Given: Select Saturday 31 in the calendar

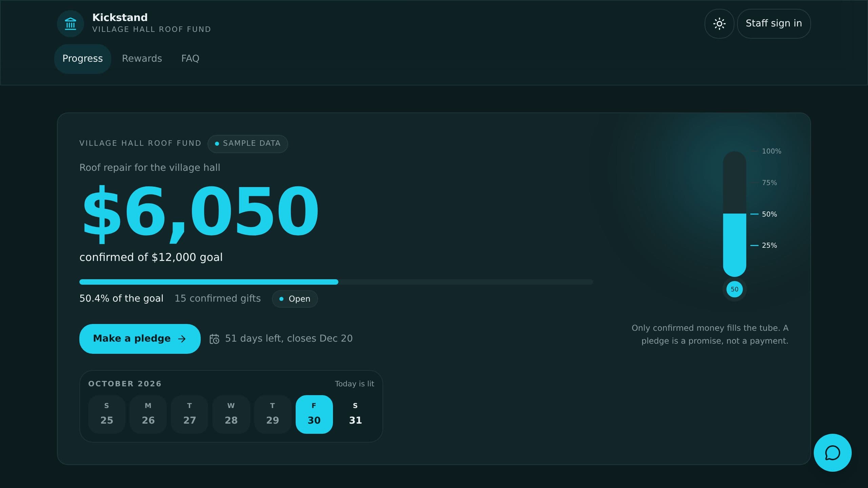Looking at the screenshot, I should [355, 414].
